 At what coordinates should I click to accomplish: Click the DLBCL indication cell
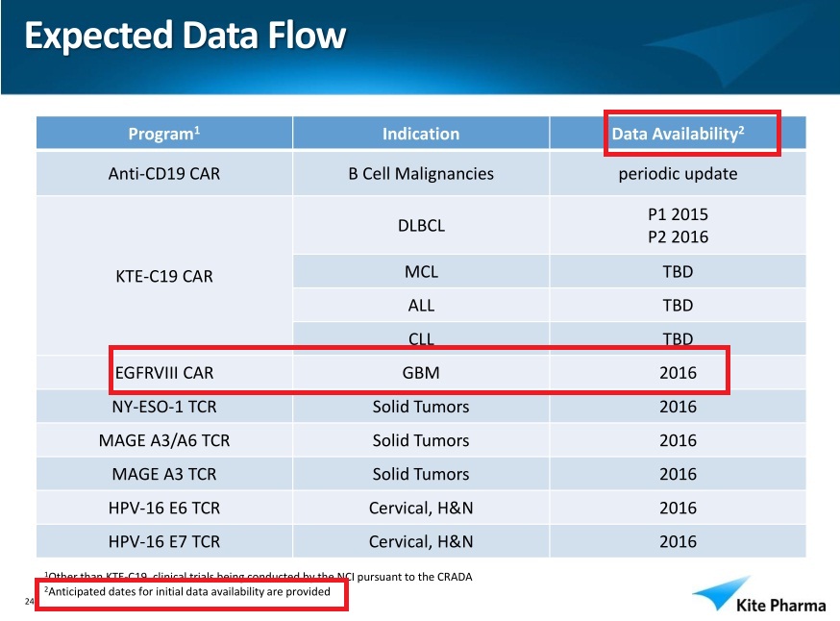pyautogui.click(x=421, y=226)
